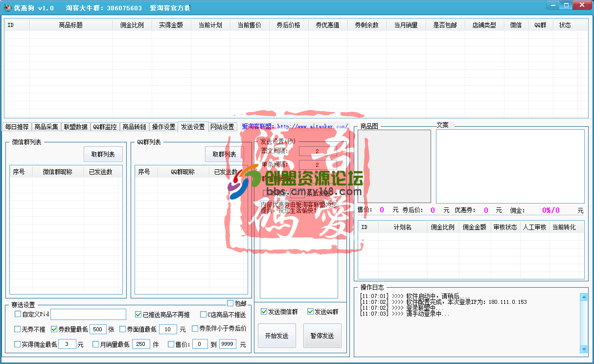This screenshot has width=594, height=364.
Task: Click the 当前转化 column header
Action: click(564, 227)
